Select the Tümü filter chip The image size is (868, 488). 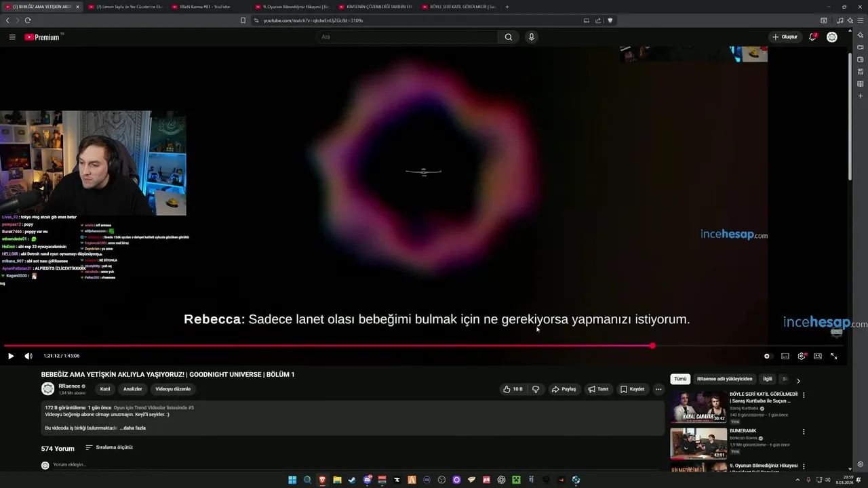point(680,380)
